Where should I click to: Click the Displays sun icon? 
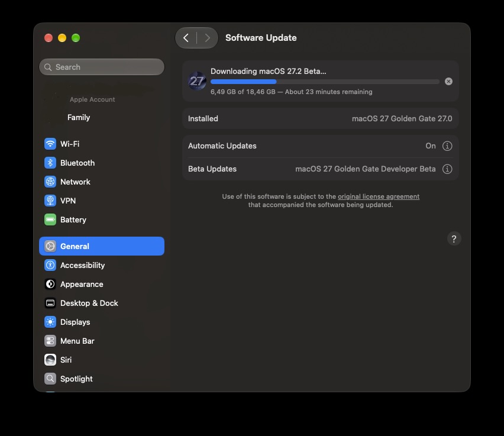(x=50, y=322)
